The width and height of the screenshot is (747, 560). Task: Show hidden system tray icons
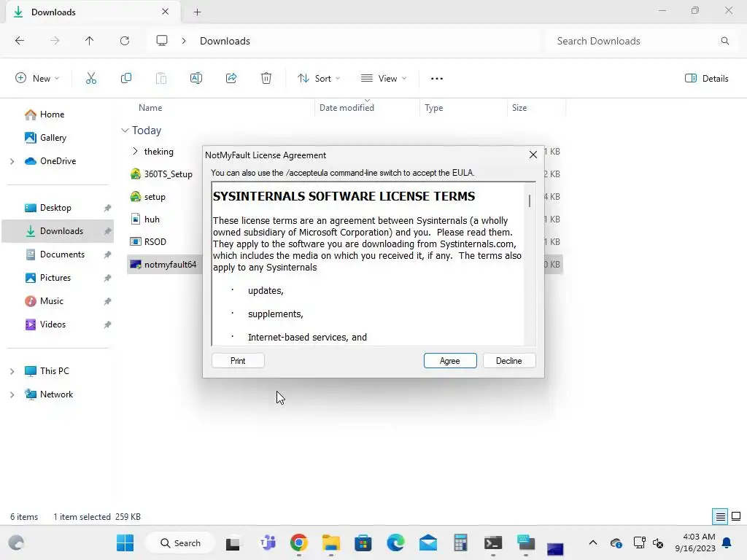593,542
